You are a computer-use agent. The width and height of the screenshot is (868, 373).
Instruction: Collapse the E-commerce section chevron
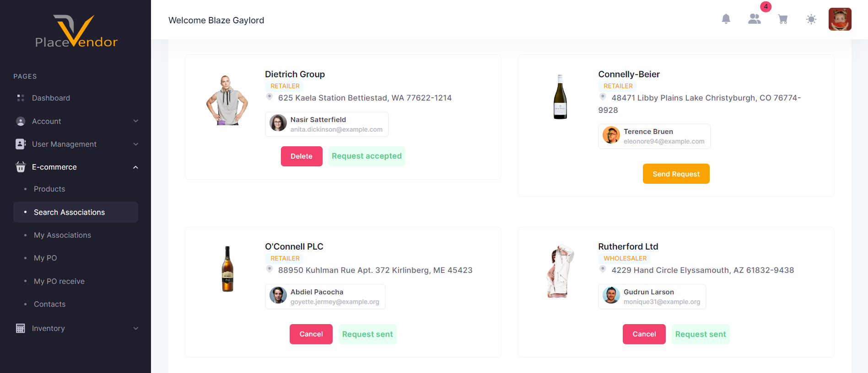coord(135,167)
